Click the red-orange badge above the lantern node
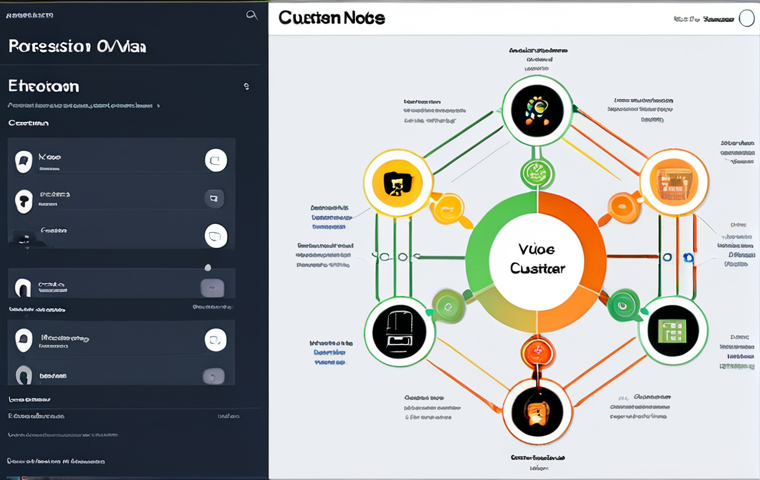Viewport: 760px width, 480px height. click(x=537, y=350)
